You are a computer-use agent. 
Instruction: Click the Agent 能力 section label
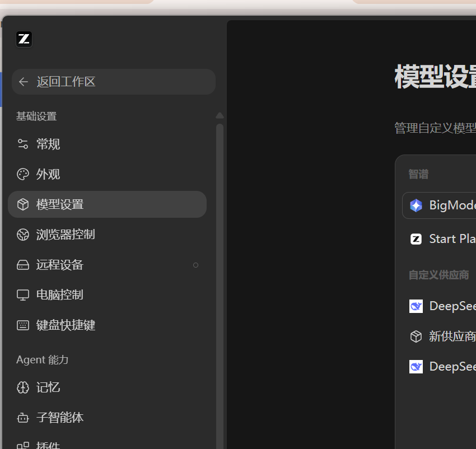42,360
